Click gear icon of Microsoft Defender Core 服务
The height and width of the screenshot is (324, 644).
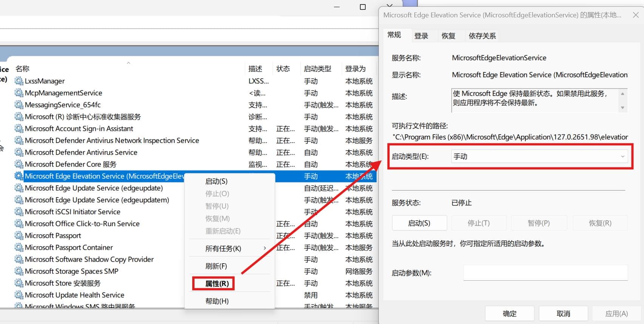[x=19, y=164]
